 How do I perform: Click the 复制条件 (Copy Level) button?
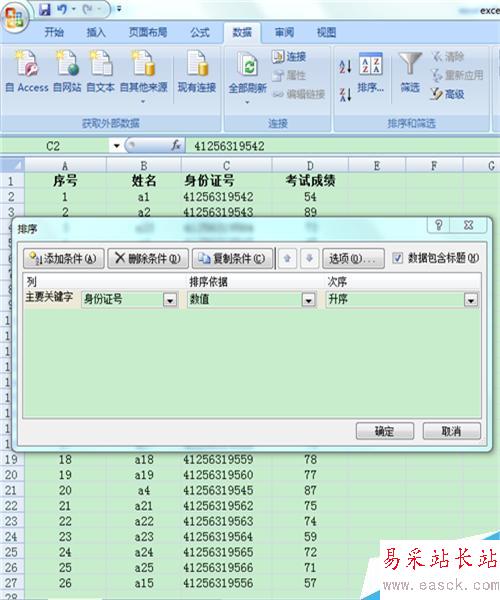tap(233, 259)
